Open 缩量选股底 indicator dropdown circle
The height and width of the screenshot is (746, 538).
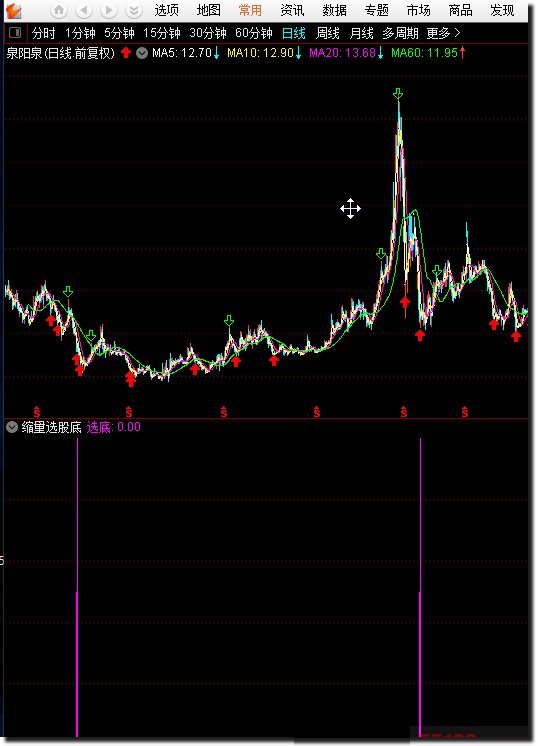(x=12, y=427)
